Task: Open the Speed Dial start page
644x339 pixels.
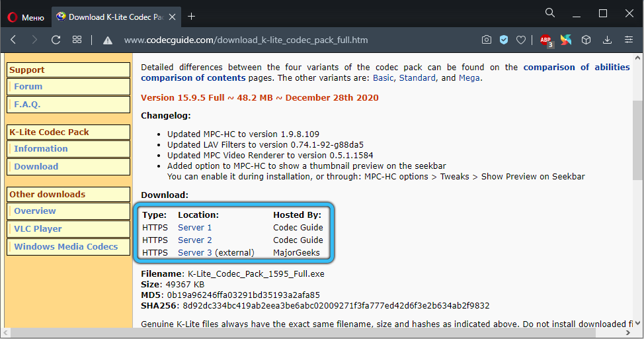Action: pos(77,40)
